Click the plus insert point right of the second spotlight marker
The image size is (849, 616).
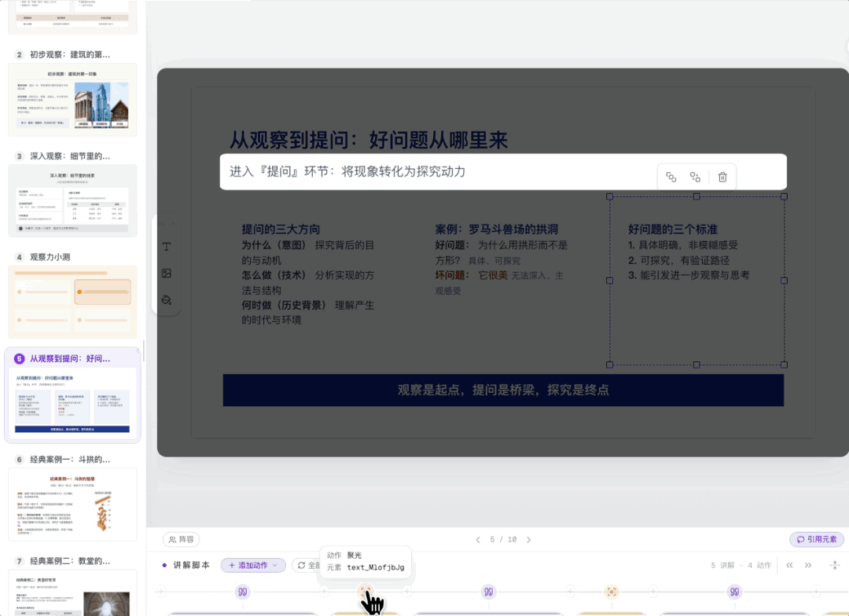coord(653,592)
